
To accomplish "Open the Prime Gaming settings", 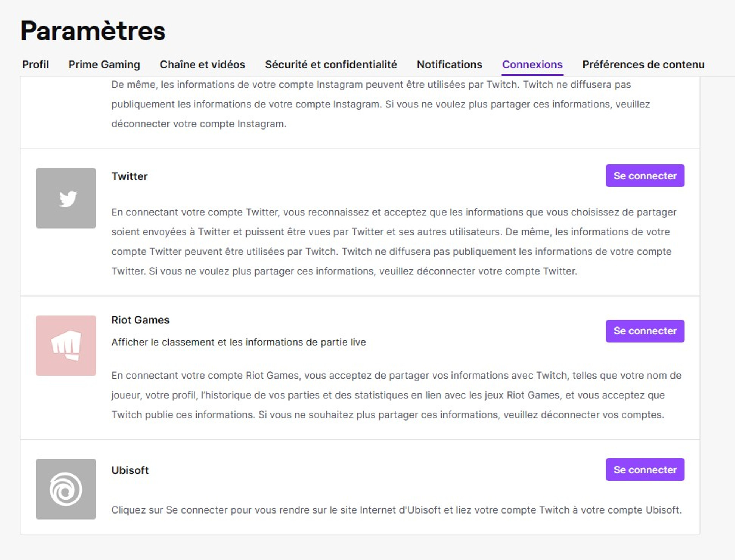I will [104, 64].
